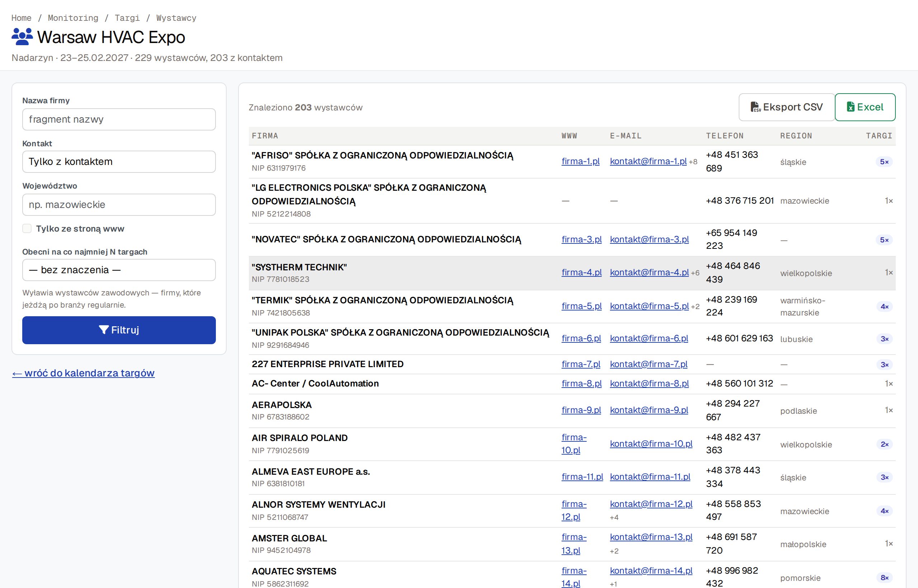Image resolution: width=918 pixels, height=588 pixels.
Task: Focus the 'Nazwa firmy' input field
Action: [x=119, y=119]
